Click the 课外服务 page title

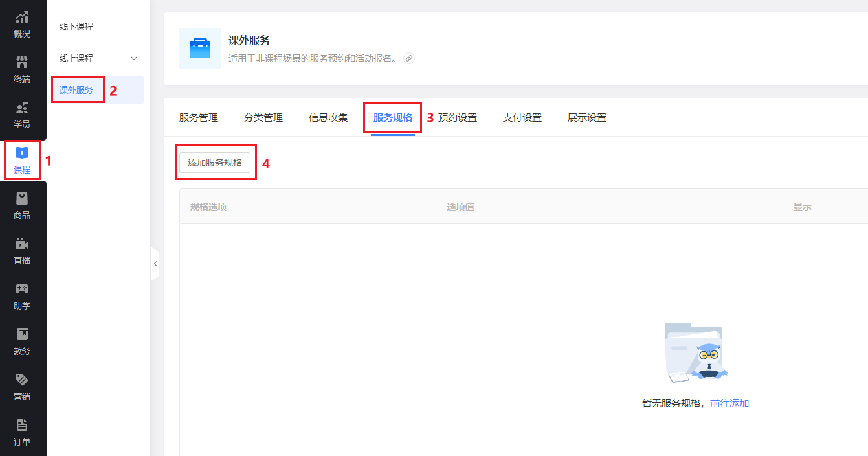(x=249, y=40)
